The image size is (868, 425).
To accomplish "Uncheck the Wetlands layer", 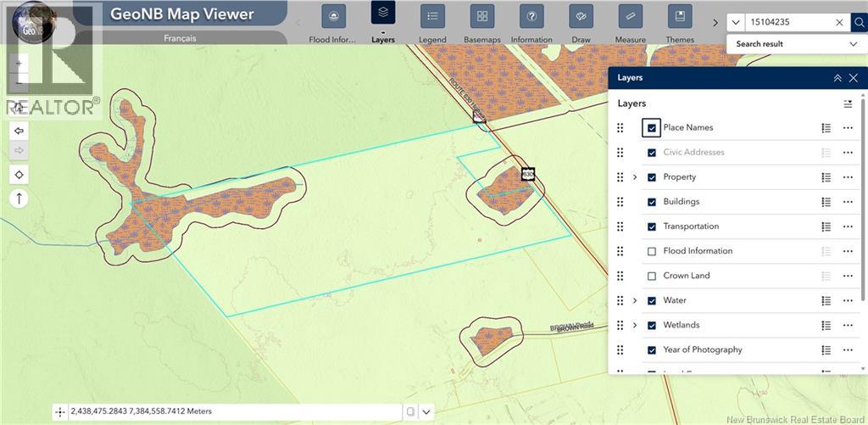I will pos(652,325).
